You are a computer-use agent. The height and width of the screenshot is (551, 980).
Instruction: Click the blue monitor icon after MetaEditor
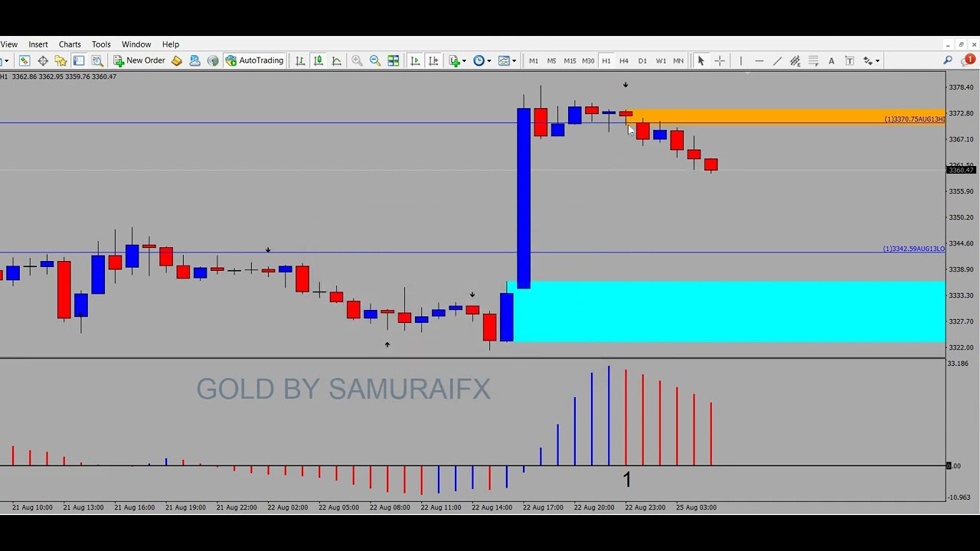coord(194,60)
